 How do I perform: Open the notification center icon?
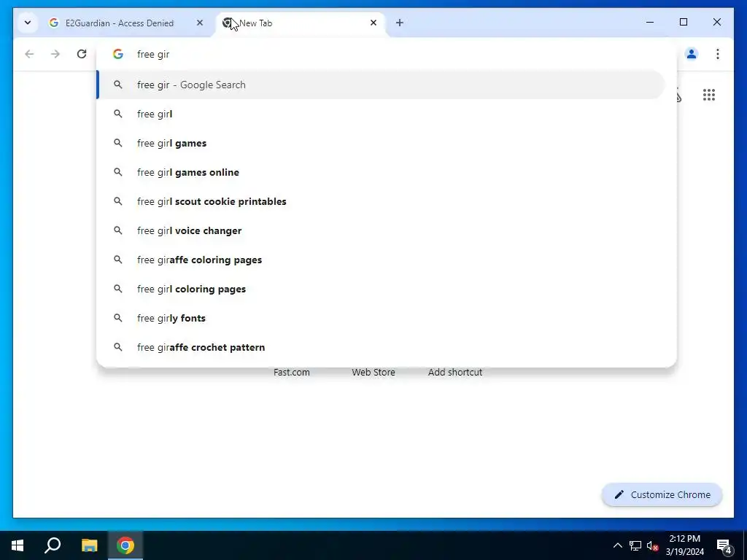tap(724, 545)
